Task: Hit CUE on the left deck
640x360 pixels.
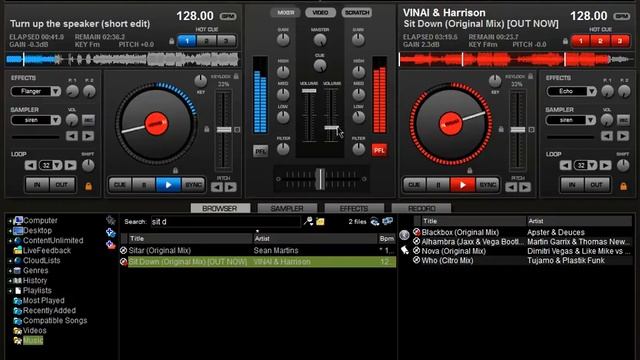Action: [120, 185]
